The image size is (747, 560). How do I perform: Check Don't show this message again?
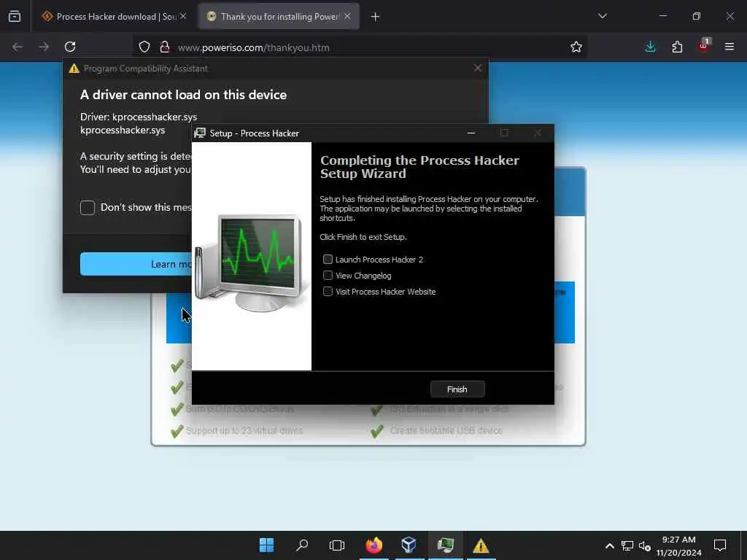click(88, 208)
